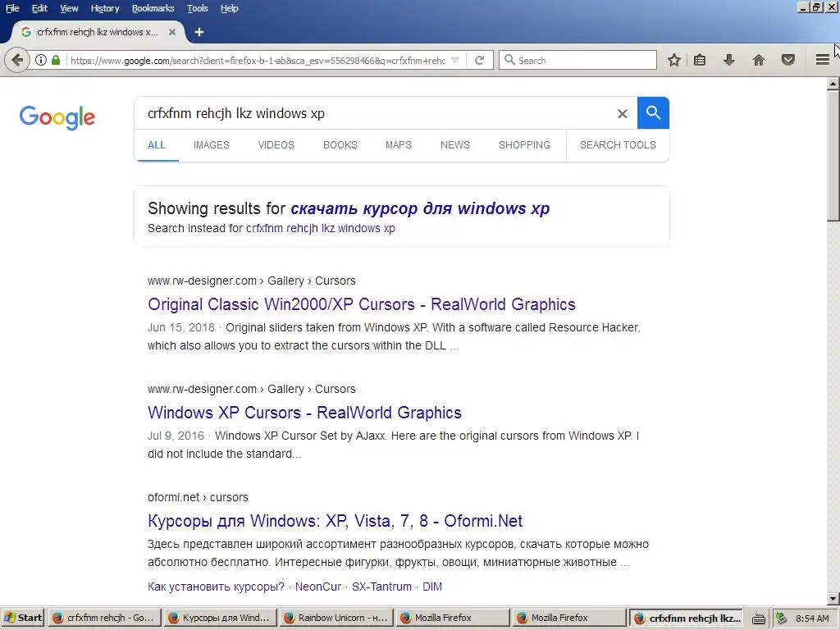Open the URL bar history dropdown arrow
Viewport: 840px width, 630px height.
tap(454, 60)
